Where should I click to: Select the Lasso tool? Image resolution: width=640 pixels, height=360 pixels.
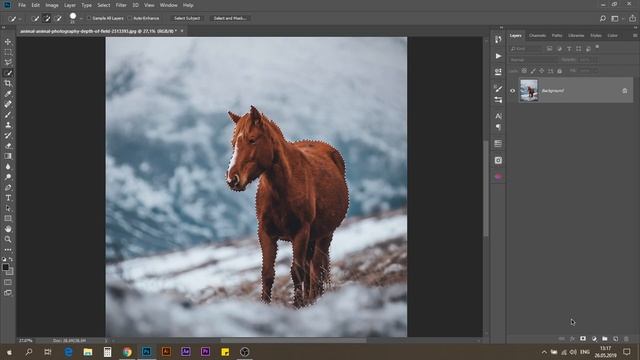coord(8,62)
